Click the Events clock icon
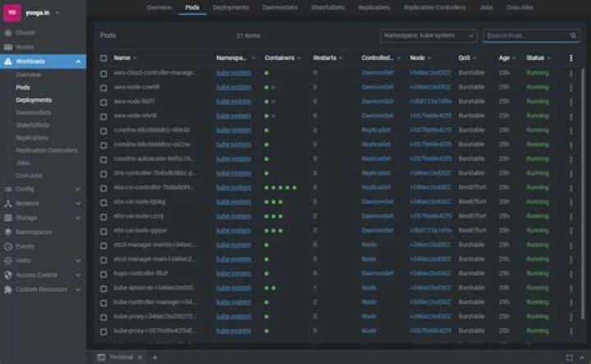This screenshot has height=364, width=591. (x=8, y=247)
